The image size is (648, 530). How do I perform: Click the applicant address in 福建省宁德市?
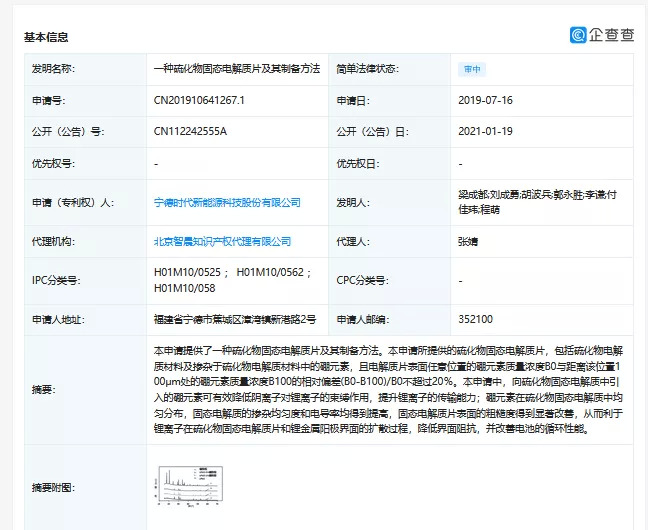235,320
